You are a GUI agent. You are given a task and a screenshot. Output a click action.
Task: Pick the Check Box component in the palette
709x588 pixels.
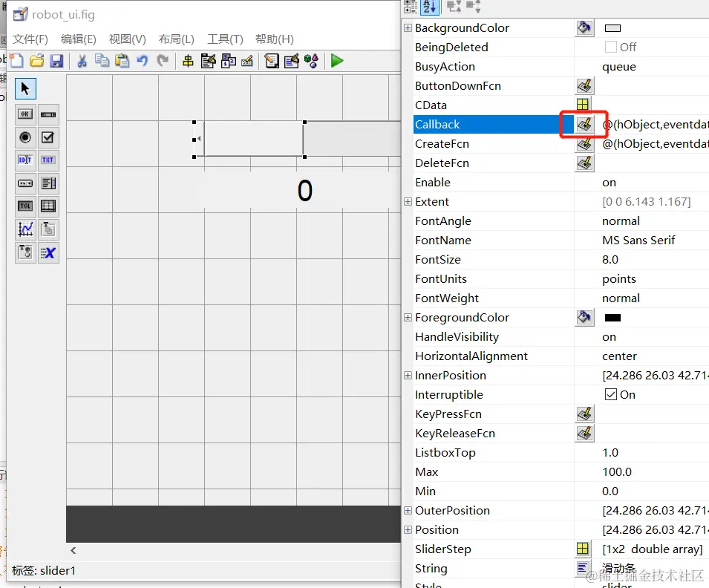click(x=48, y=137)
